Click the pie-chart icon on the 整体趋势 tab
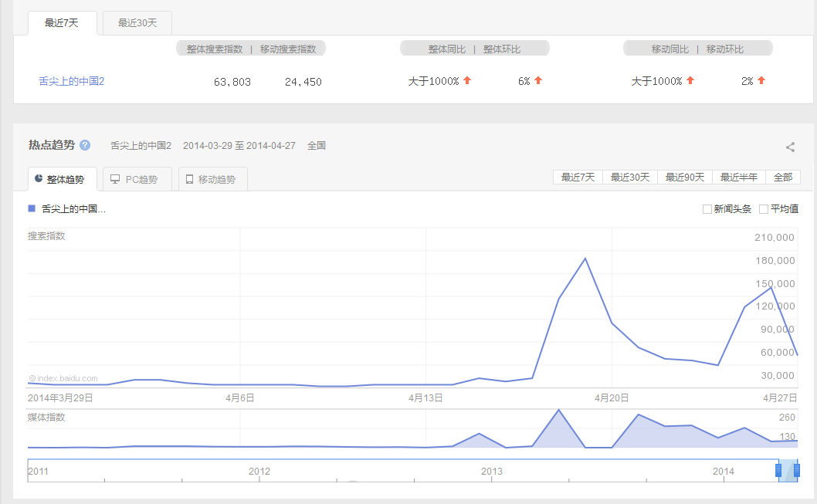Screen dimensions: 817x504 [39, 178]
